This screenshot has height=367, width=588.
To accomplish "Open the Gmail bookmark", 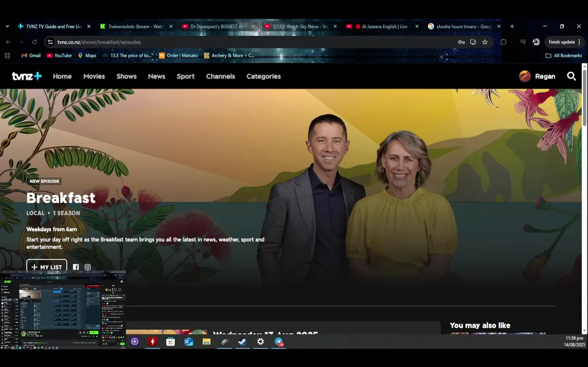I will 31,56.
